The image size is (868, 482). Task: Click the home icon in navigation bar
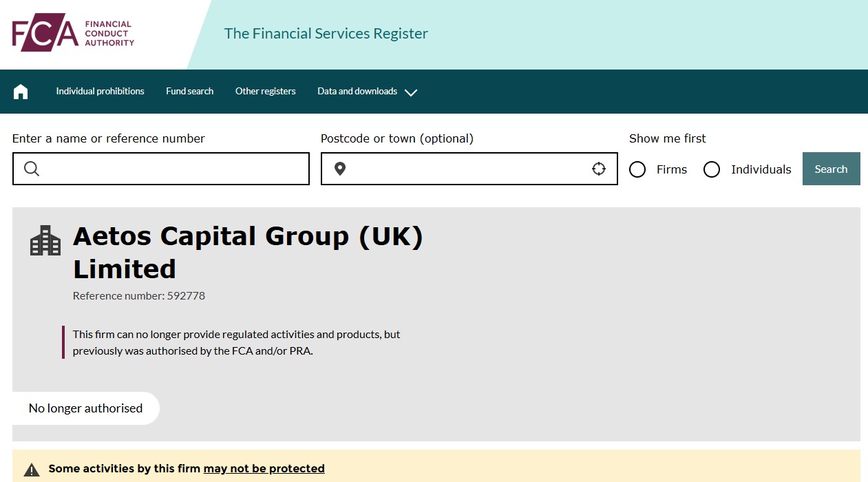[x=21, y=92]
